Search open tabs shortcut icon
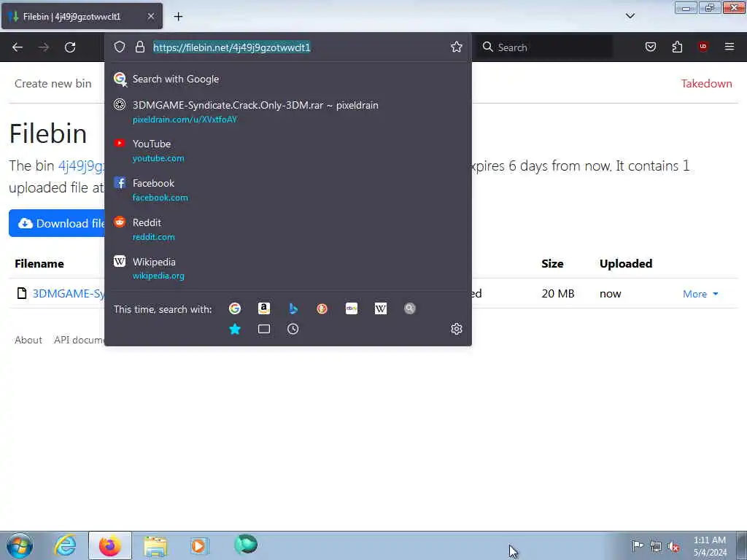The width and height of the screenshot is (747, 560). click(264, 329)
